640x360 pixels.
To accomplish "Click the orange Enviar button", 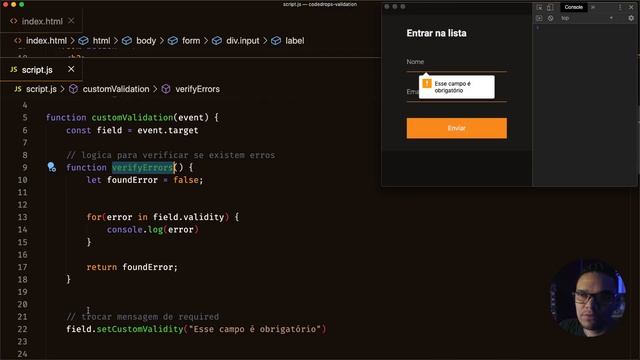I will coord(456,128).
